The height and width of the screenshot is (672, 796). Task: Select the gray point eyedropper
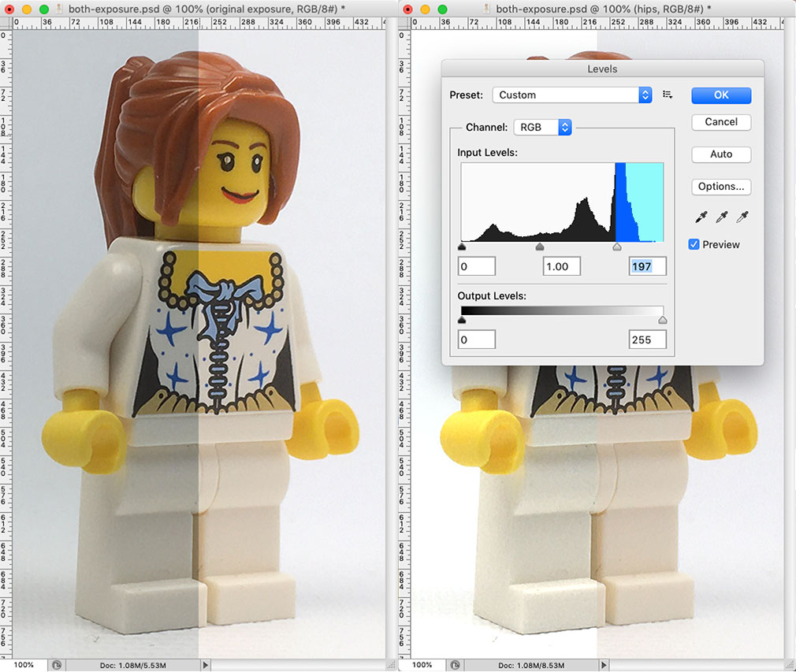(721, 217)
